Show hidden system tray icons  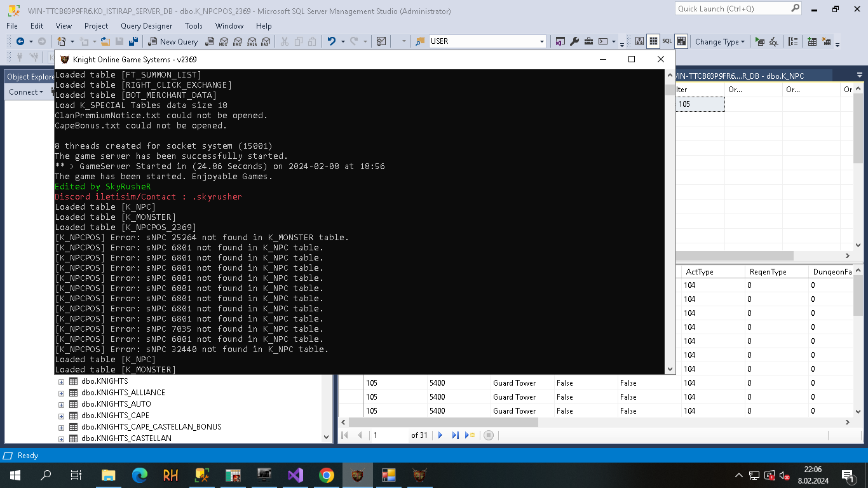click(x=738, y=475)
